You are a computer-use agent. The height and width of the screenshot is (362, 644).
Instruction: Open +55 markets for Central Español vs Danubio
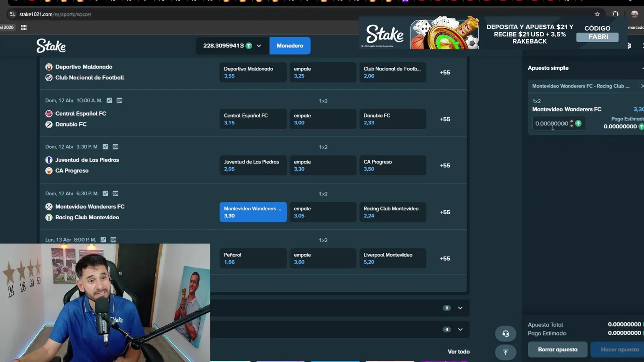(x=445, y=119)
